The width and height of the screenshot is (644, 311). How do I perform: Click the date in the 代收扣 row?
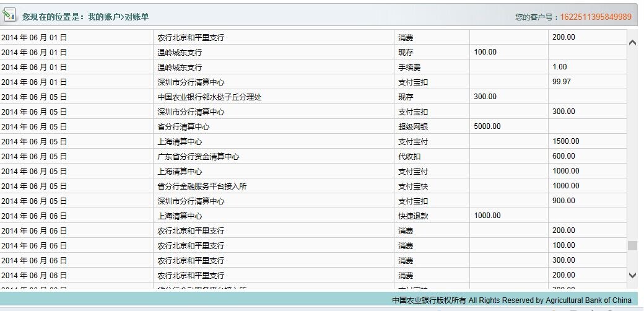pyautogui.click(x=34, y=156)
